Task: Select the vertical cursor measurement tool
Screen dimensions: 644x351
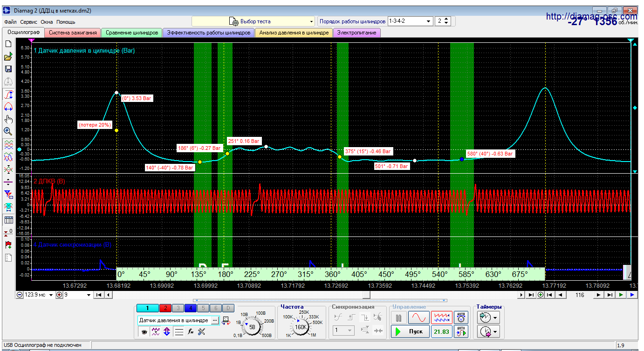Action: [x=8, y=94]
